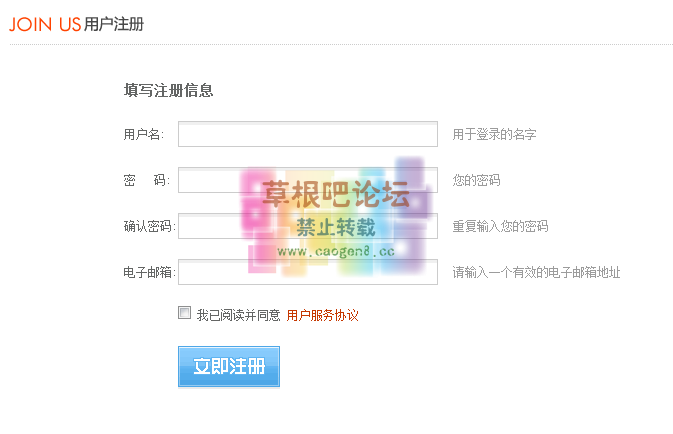This screenshot has height=434, width=673.
Task: Click the orange JOIN US heading
Action: pyautogui.click(x=44, y=24)
